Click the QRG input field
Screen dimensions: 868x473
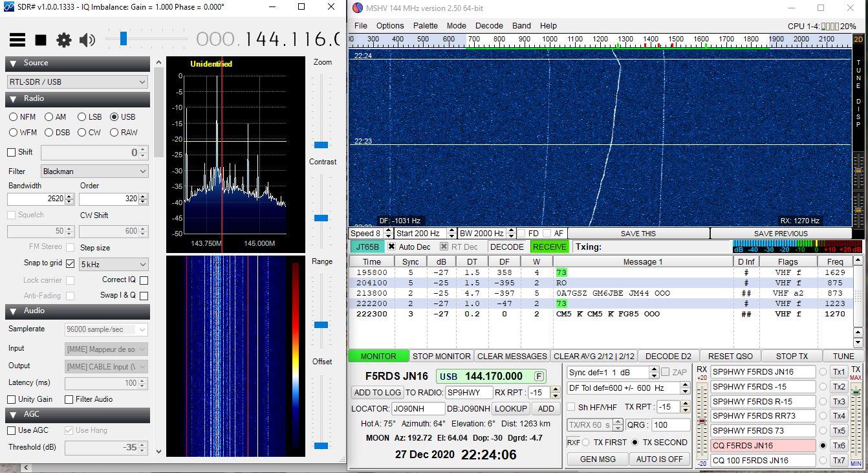(x=671, y=425)
